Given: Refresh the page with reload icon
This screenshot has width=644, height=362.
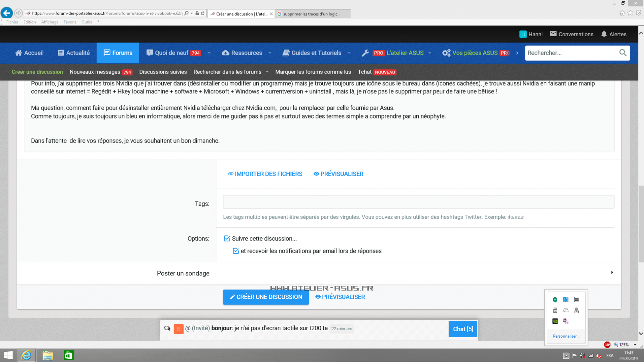Looking at the screenshot, I should [203, 13].
